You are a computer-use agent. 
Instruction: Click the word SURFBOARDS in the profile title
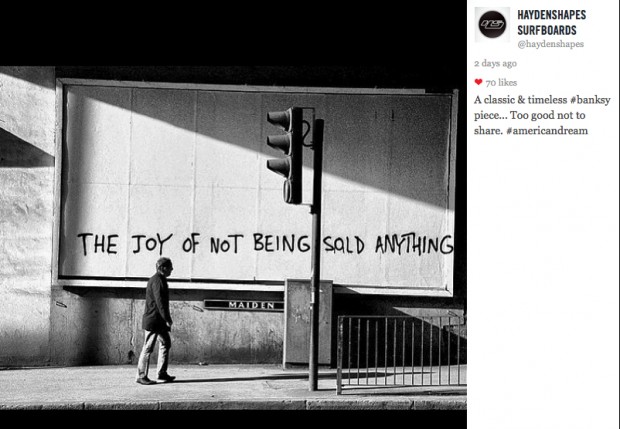pos(547,30)
